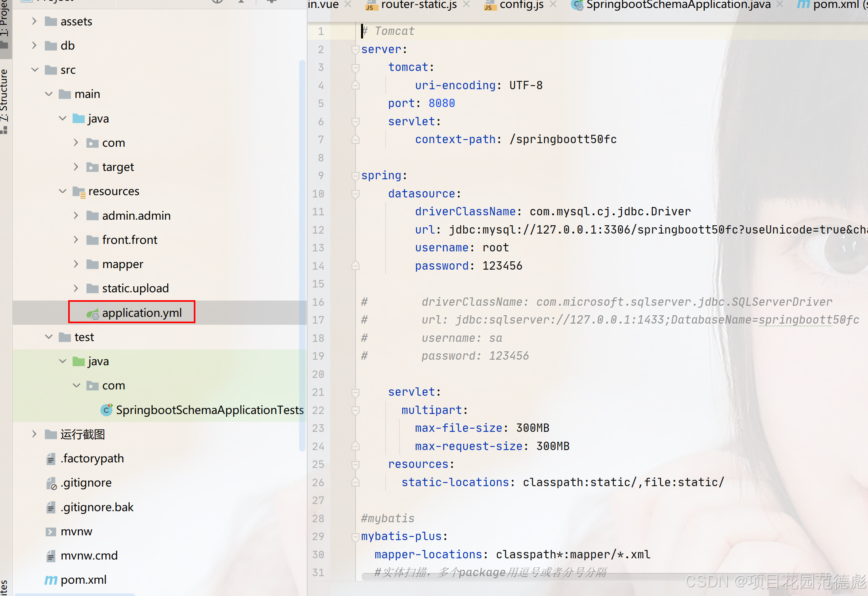Select the resources folder icon
Screen dimensions: 868x596
point(79,192)
